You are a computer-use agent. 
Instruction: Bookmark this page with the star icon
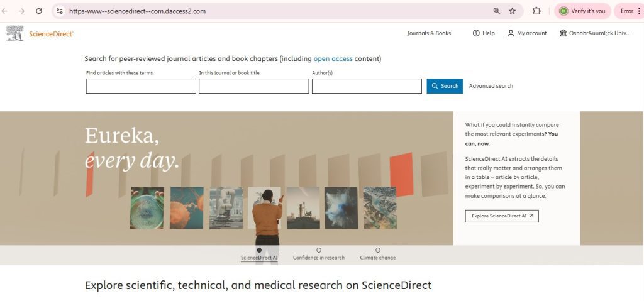[513, 11]
